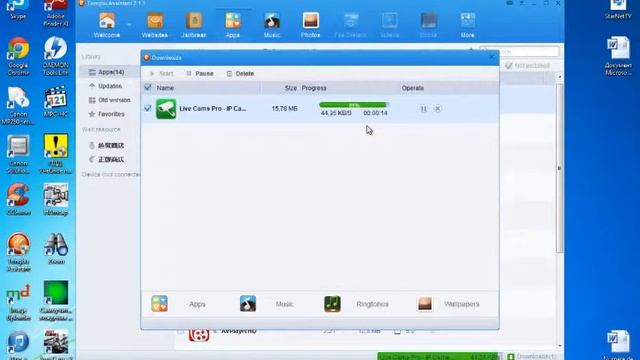Image resolution: width=640 pixels, height=360 pixels.
Task: Open the Skype desktop shortcut
Action: tap(18, 10)
